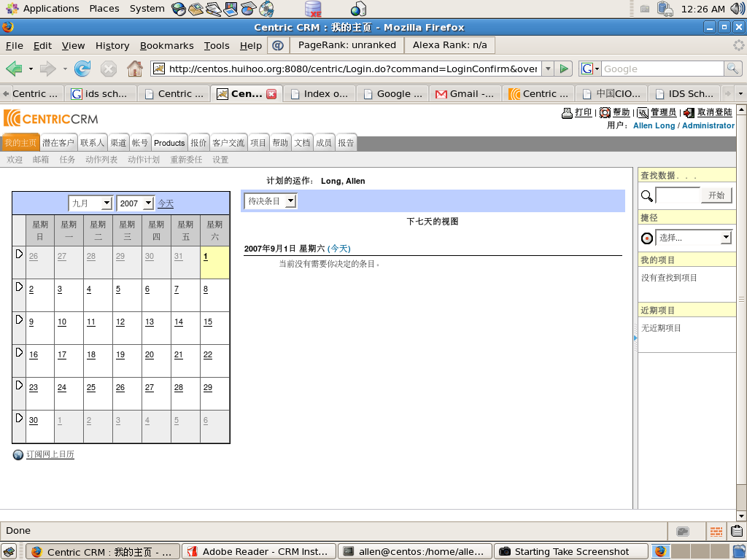Open the Bookmarks menu

(x=166, y=45)
